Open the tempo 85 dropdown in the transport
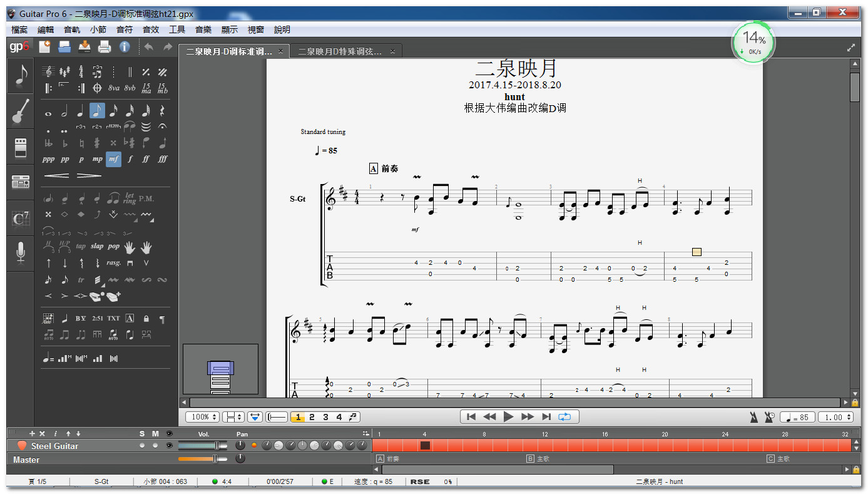 (797, 417)
